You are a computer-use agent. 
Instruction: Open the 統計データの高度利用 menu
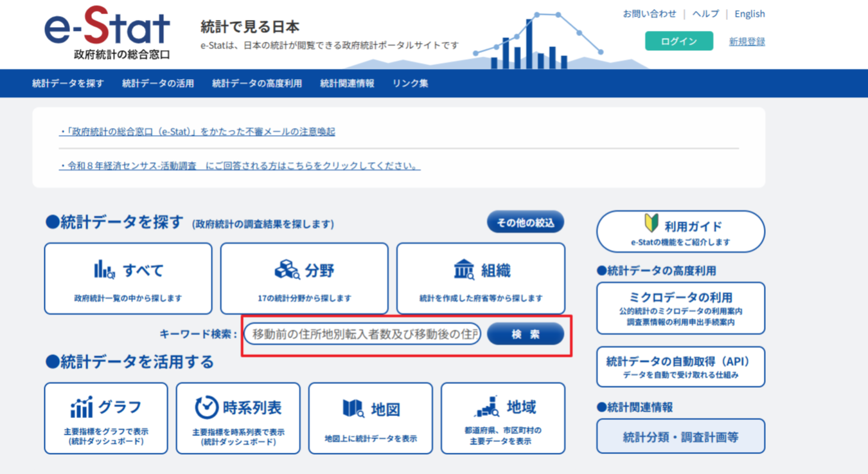coord(257,84)
